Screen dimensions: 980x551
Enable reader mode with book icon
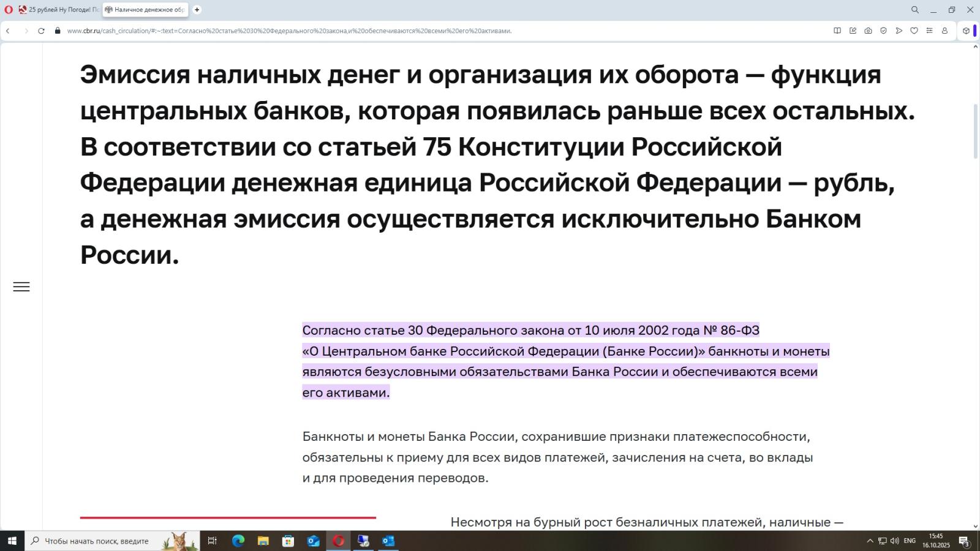click(x=837, y=31)
